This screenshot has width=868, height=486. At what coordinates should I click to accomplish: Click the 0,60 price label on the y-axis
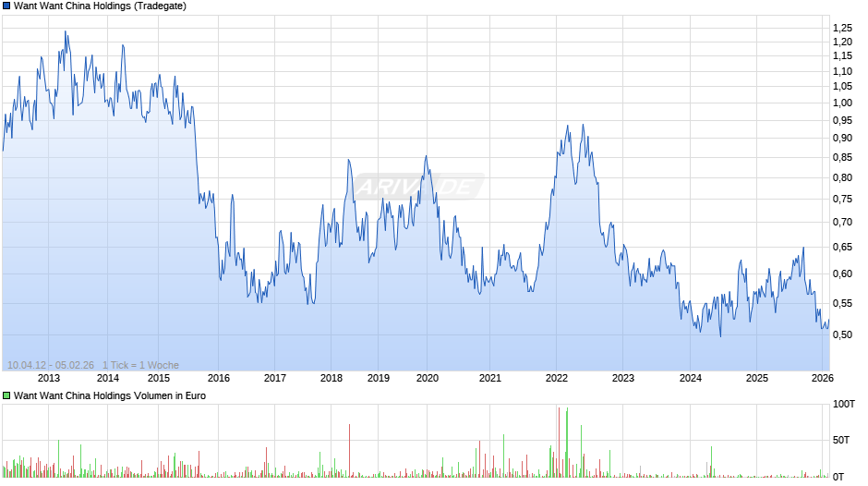point(842,273)
